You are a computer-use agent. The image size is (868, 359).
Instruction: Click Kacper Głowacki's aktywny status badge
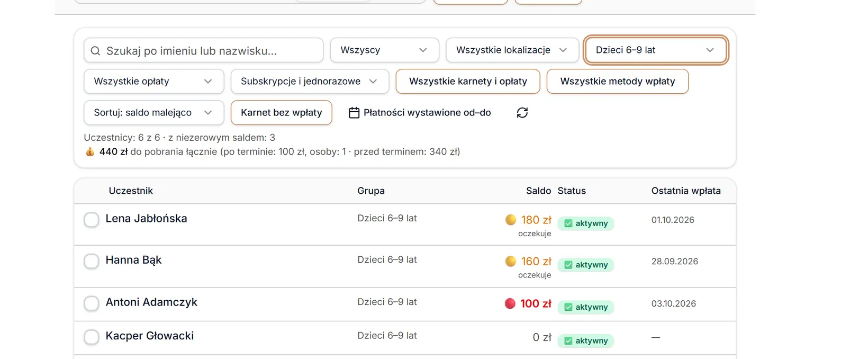[x=586, y=340]
